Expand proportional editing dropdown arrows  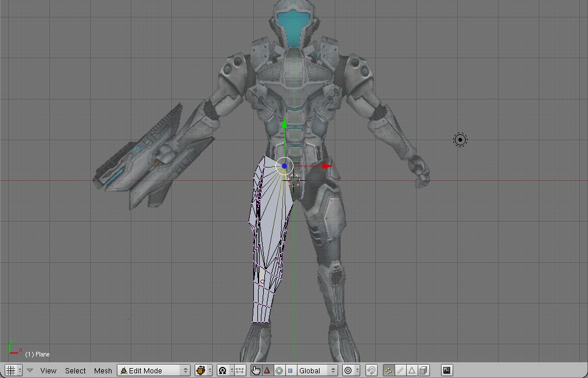(357, 370)
